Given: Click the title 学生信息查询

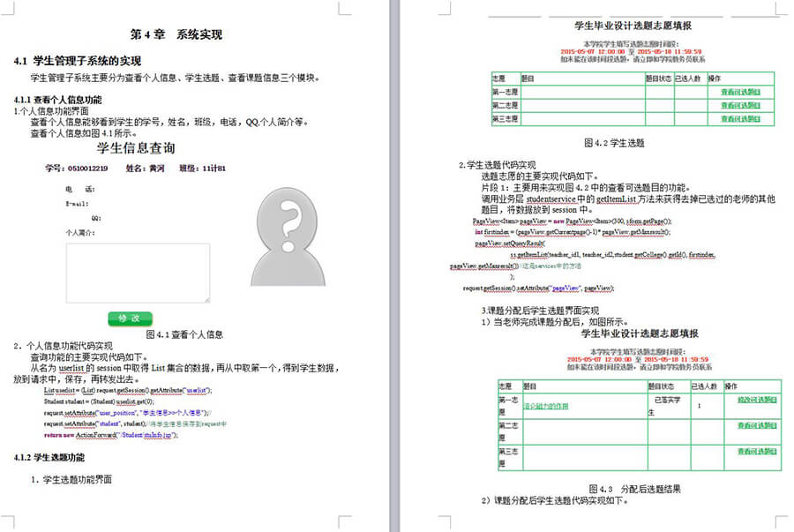Looking at the screenshot, I should [x=136, y=148].
